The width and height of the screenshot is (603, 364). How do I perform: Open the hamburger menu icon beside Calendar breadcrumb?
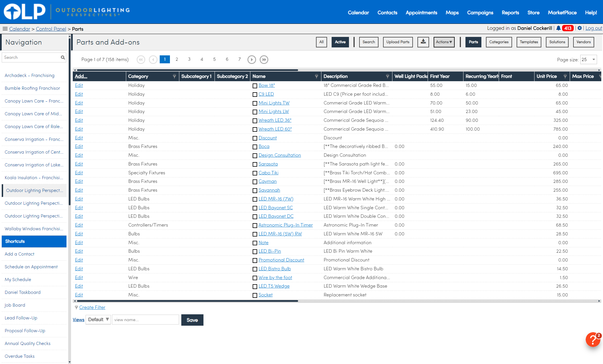(5, 29)
